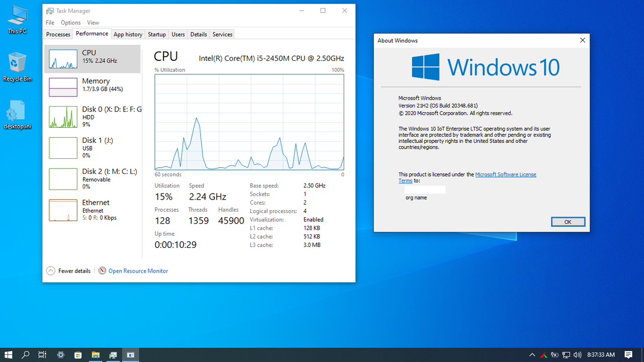644x362 pixels.
Task: Click the Resource Monitor icon
Action: [x=102, y=270]
